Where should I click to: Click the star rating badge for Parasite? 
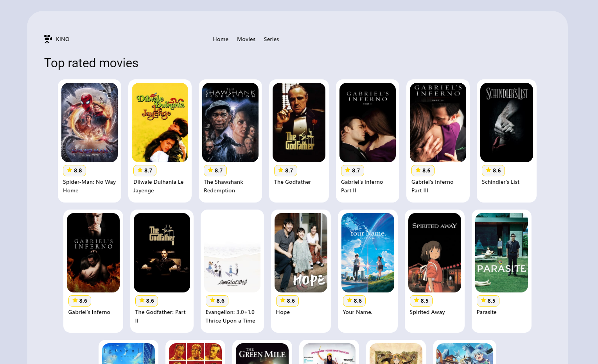[x=488, y=301]
